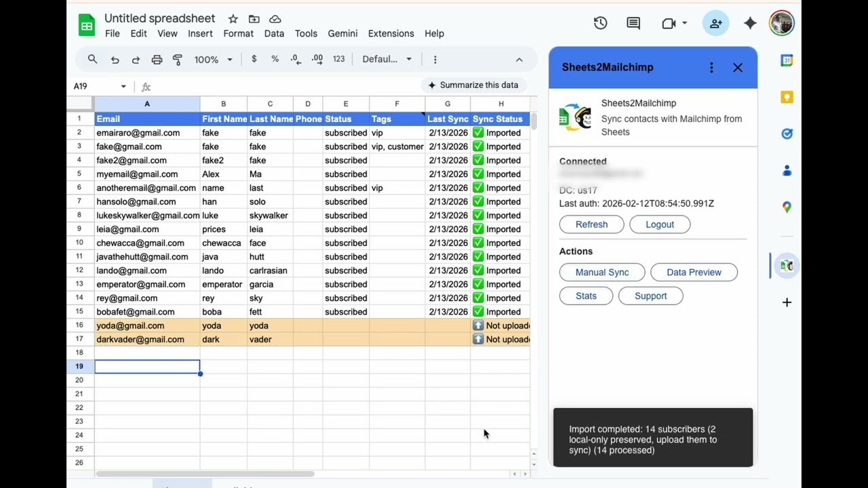Get add-ons plus icon
Screen dimensions: 868x488
click(x=787, y=302)
